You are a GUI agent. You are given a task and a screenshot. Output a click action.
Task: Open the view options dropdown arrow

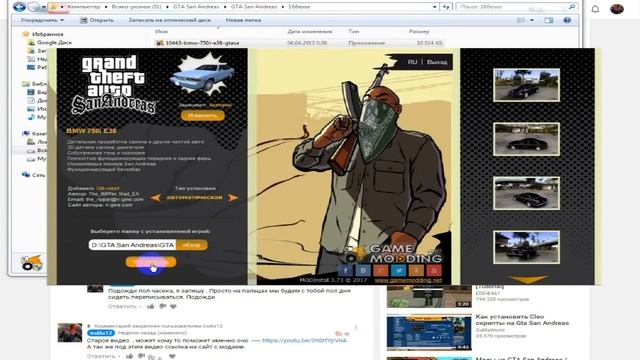[532, 20]
